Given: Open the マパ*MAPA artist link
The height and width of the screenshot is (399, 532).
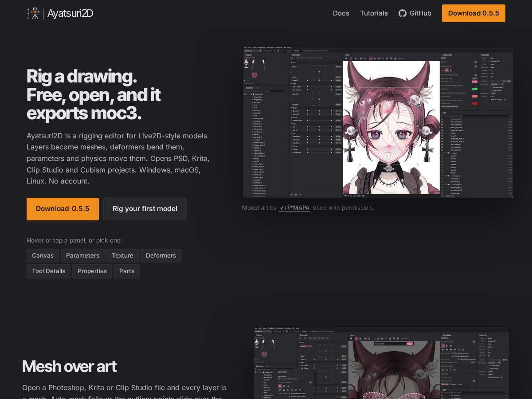Looking at the screenshot, I should [x=294, y=207].
